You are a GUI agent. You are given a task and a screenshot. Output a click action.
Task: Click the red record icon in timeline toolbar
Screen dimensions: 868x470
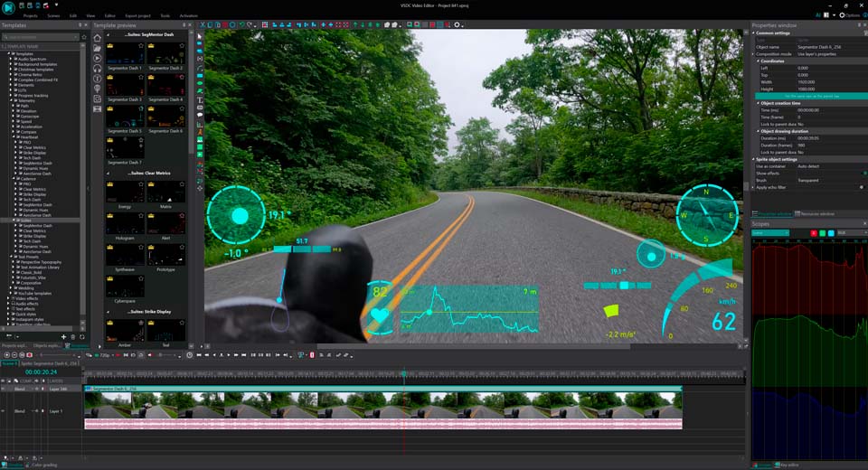pyautogui.click(x=29, y=355)
